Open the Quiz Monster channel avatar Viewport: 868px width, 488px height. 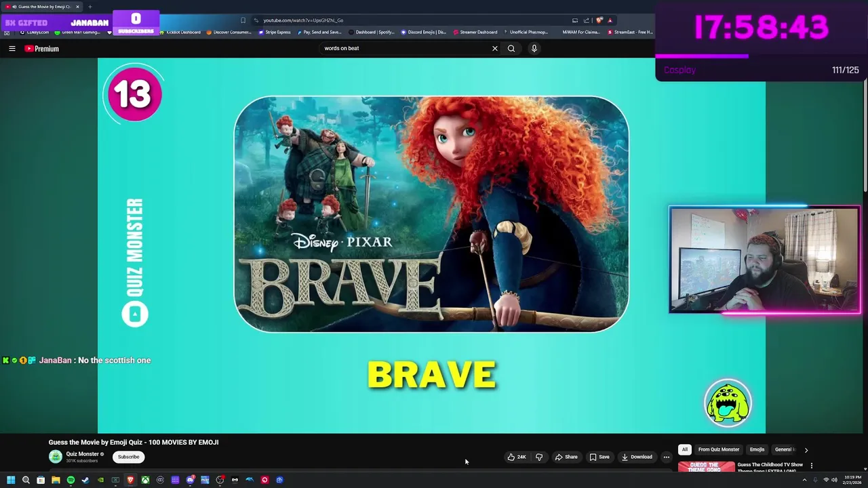[x=56, y=457]
